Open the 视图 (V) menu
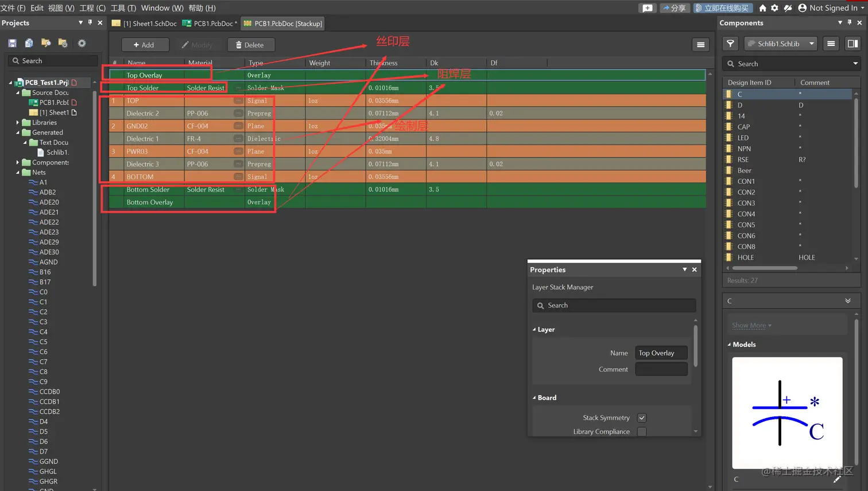 pos(61,8)
